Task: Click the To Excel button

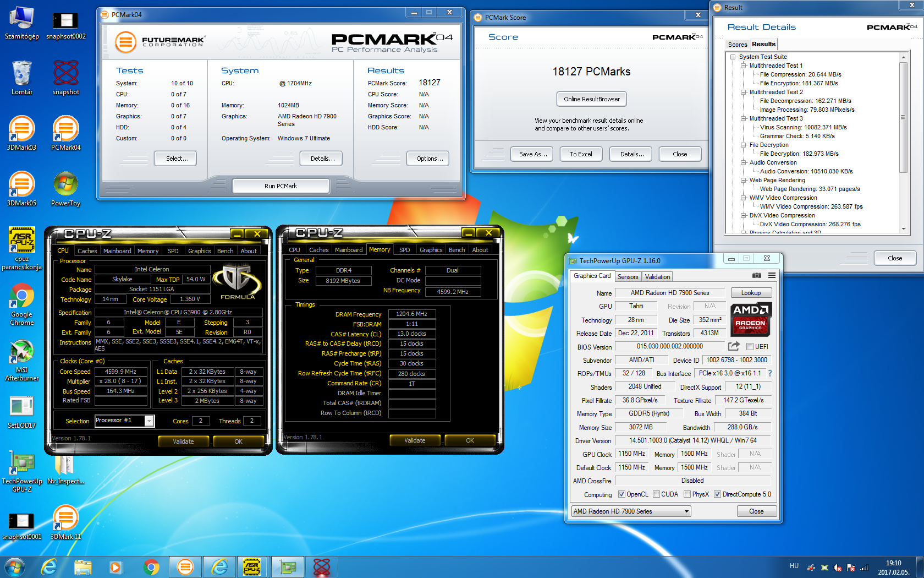Action: pos(581,154)
